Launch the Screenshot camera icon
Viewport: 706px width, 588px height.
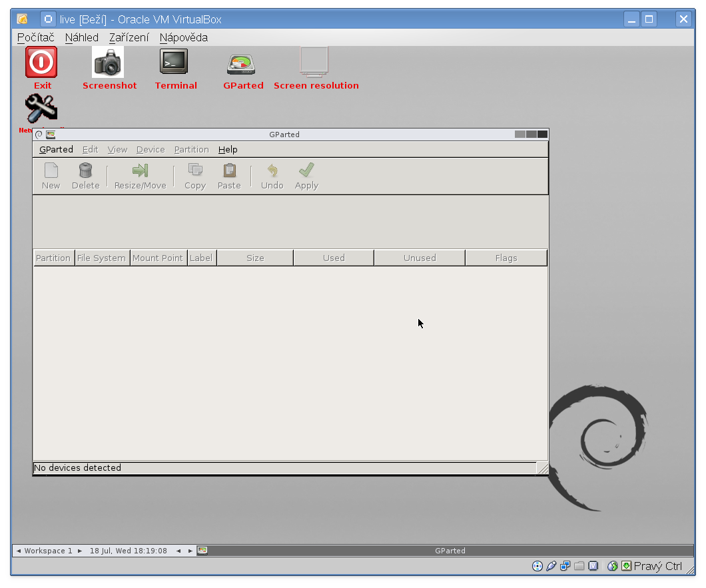[108, 62]
